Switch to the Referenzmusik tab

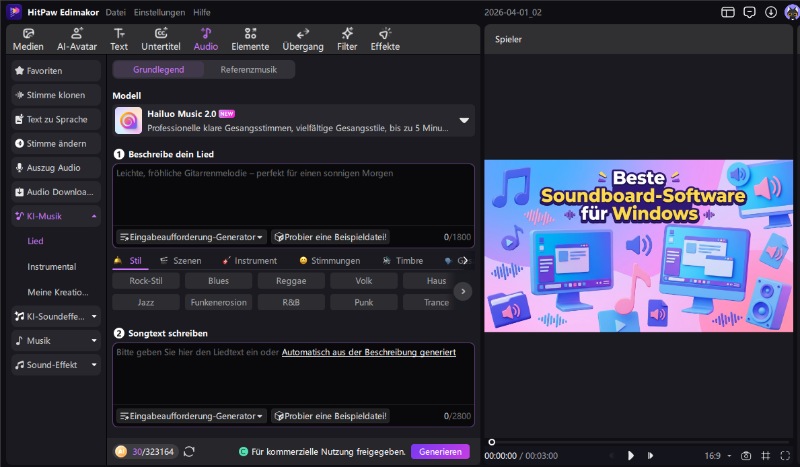pyautogui.click(x=249, y=69)
